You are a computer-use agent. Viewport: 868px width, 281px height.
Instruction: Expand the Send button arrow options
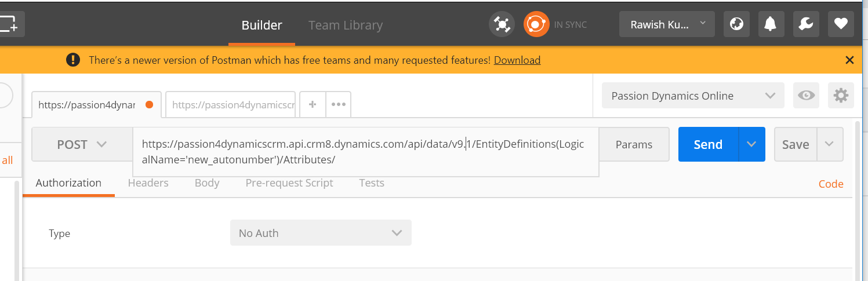pyautogui.click(x=752, y=144)
